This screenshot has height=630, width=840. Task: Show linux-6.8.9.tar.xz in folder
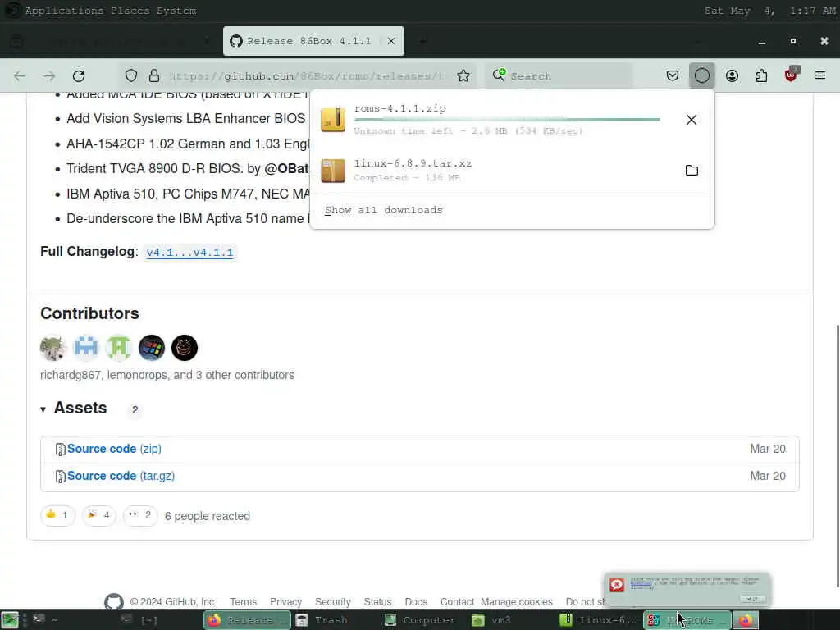(x=692, y=171)
